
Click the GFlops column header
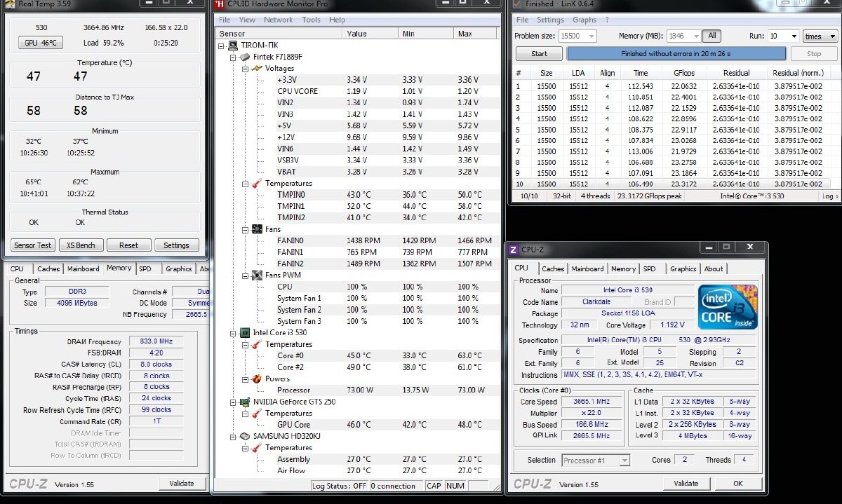point(683,73)
